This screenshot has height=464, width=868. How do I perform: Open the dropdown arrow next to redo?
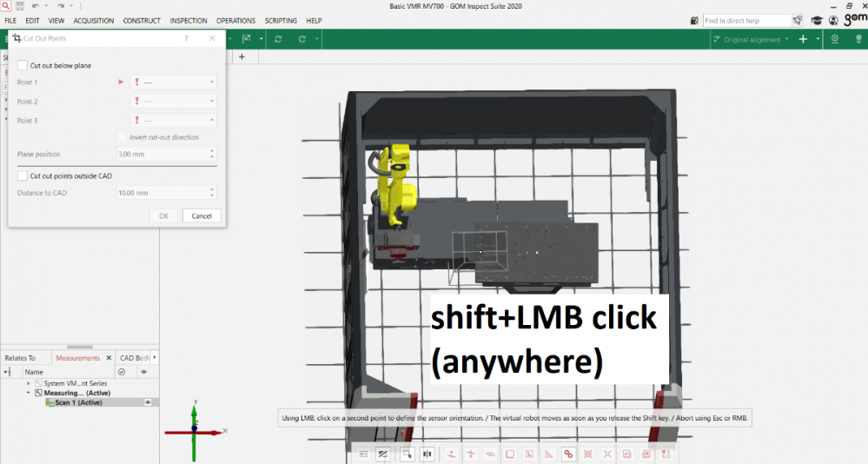(x=71, y=6)
